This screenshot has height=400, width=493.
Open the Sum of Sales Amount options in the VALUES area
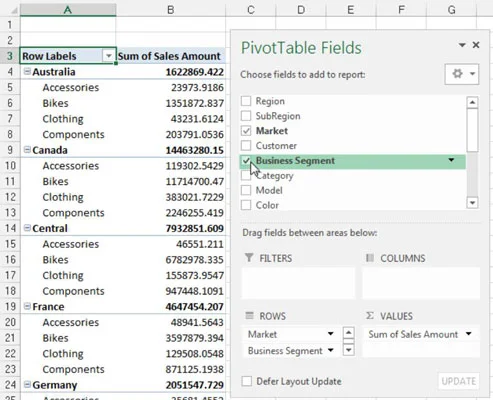(x=469, y=334)
